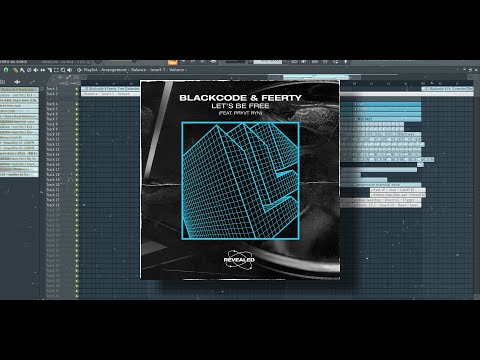Show audio clips in picker panel via speaker icon
This screenshot has width=480, height=360.
[x=17, y=82]
